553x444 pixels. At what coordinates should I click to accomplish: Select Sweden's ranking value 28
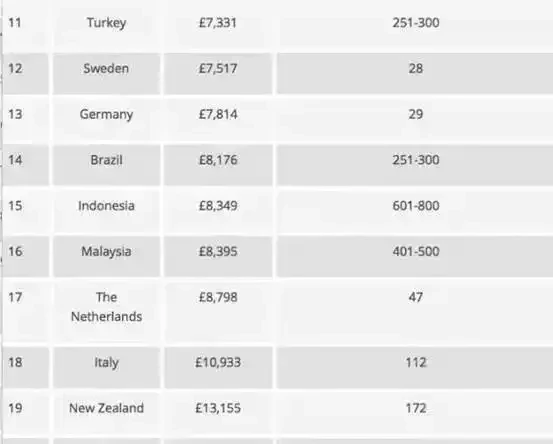click(416, 68)
